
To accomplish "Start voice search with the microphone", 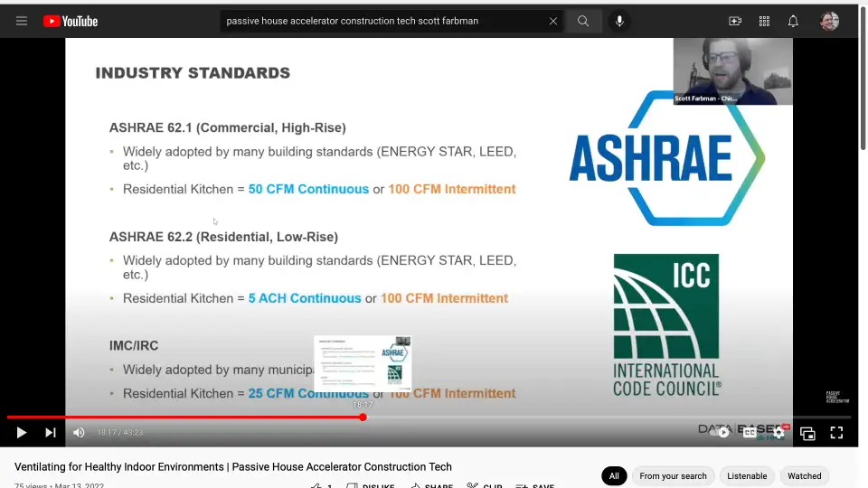I will [x=619, y=21].
